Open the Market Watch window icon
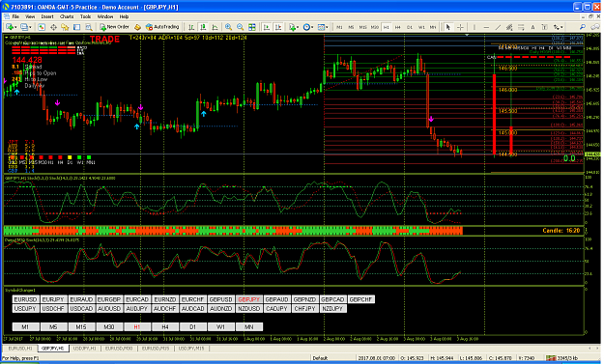Screen dimensions: 604x364 42,27
